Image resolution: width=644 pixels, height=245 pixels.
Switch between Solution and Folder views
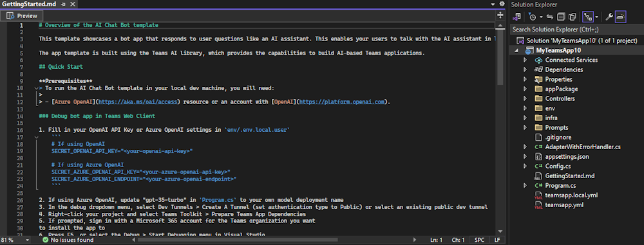(517, 17)
